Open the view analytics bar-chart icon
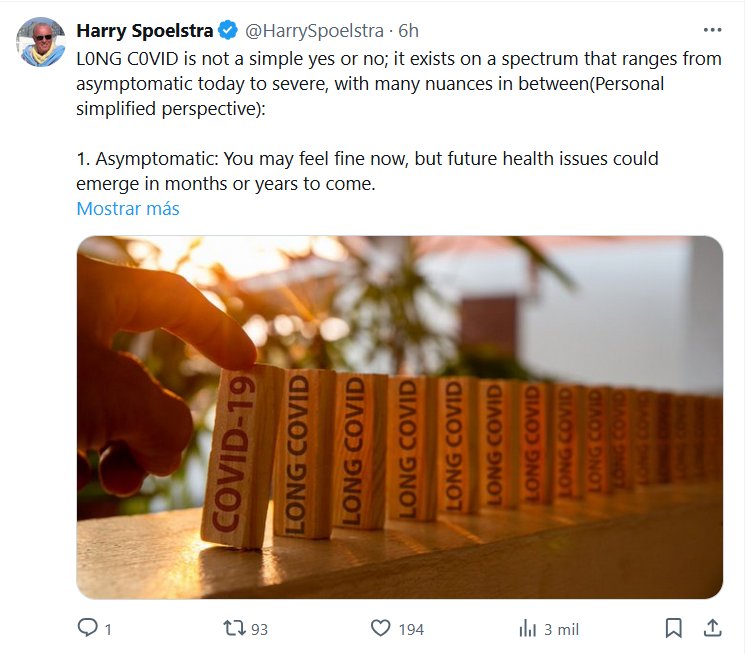The width and height of the screenshot is (750, 654). coord(527,628)
